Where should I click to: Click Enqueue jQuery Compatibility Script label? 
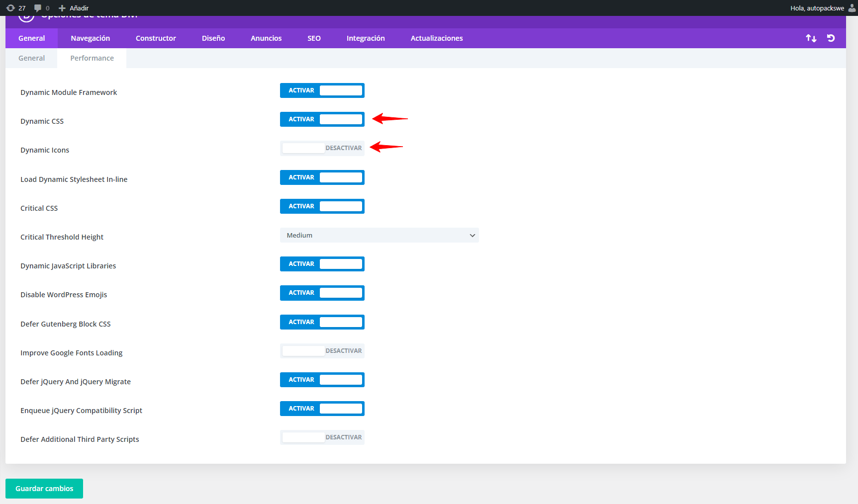pos(82,411)
